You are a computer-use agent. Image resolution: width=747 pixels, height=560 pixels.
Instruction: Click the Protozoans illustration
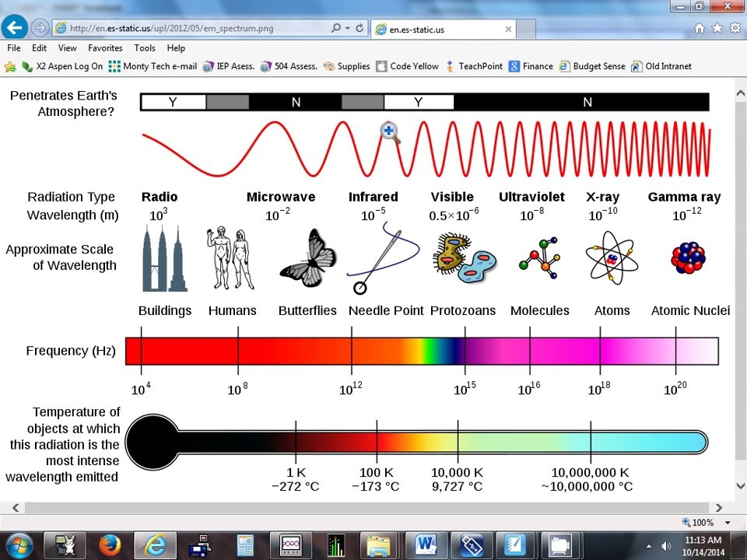464,257
